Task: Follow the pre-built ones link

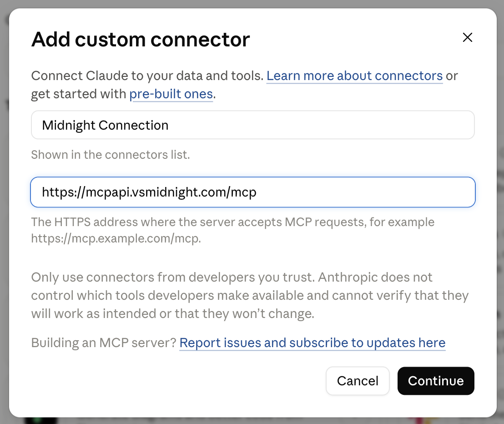Action: tap(171, 94)
